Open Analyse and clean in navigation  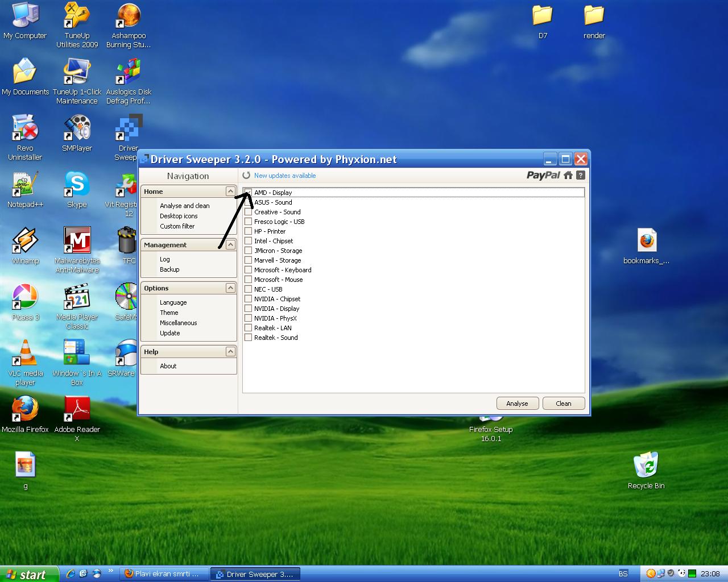click(185, 206)
